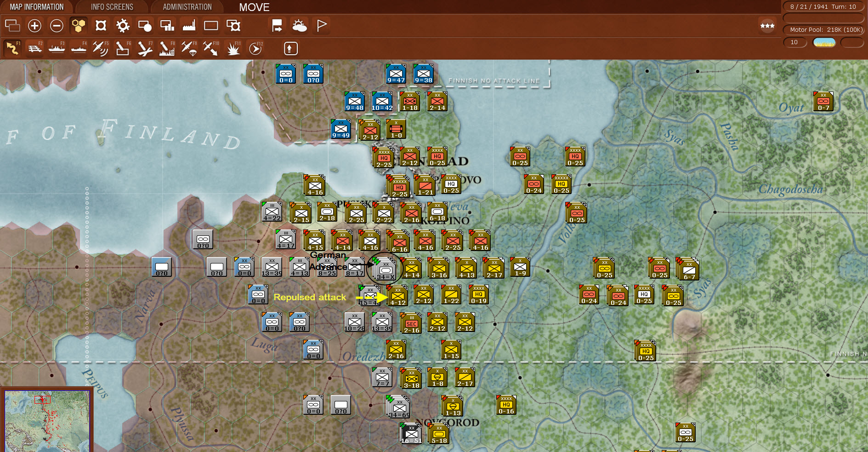Viewport: 868px width, 452px height.
Task: Select the German unit labeled 16=51
Action: tap(411, 434)
